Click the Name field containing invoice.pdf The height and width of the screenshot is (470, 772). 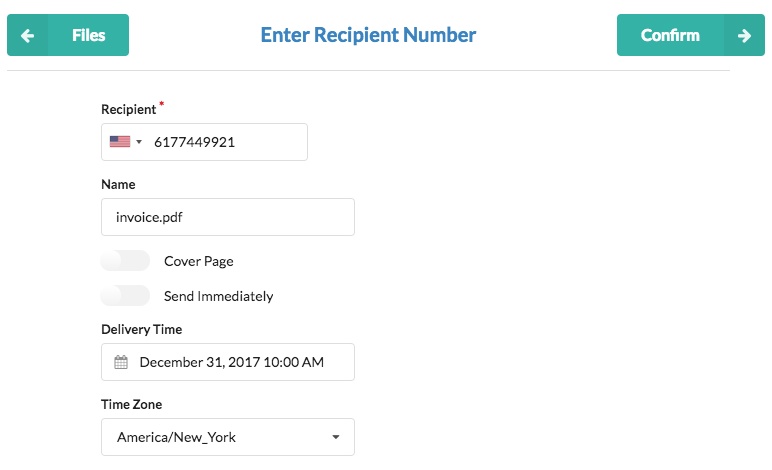coord(228,217)
